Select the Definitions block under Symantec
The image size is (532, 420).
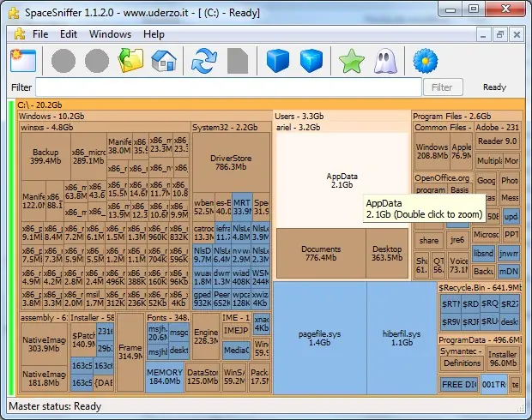(x=462, y=363)
